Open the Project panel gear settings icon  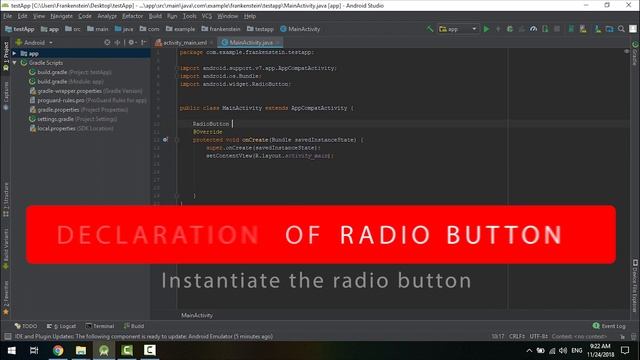click(131, 42)
